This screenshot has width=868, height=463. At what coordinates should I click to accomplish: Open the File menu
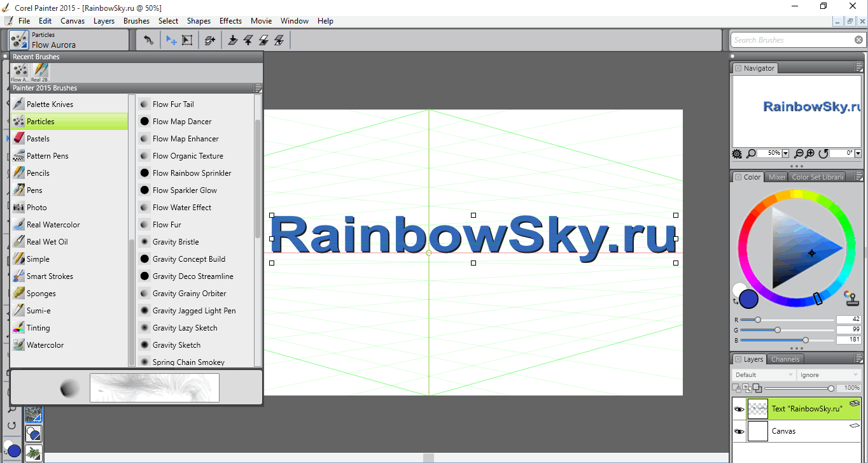point(24,21)
